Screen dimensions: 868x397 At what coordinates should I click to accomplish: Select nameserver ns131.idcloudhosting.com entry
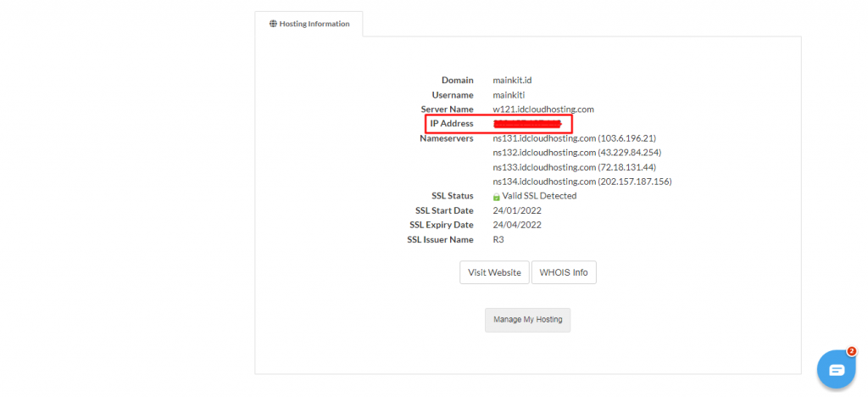tap(575, 138)
